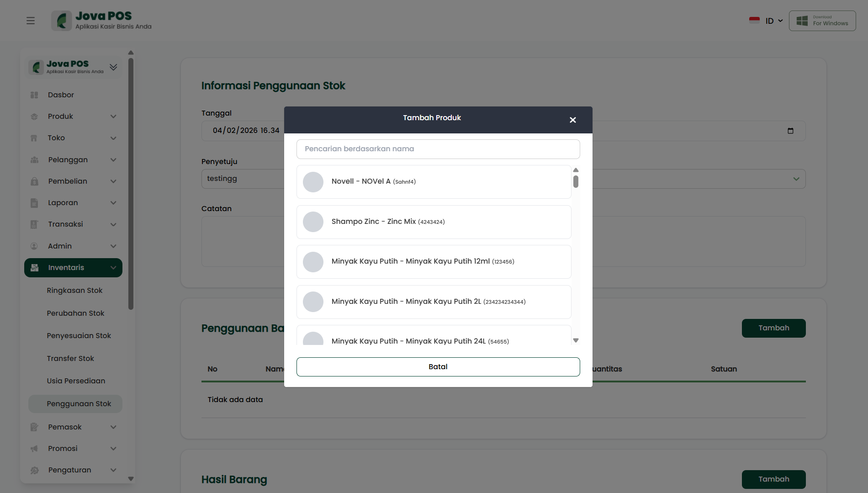This screenshot has height=493, width=868.
Task: Click the Windows download icon
Action: pos(802,21)
